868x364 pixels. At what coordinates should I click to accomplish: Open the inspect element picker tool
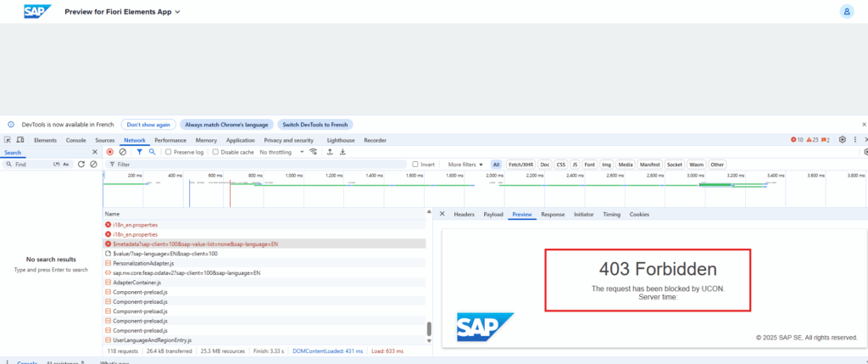pyautogui.click(x=8, y=140)
